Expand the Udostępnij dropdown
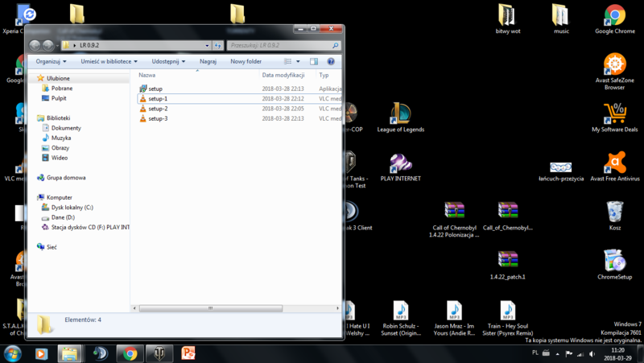The height and width of the screenshot is (363, 644). [168, 61]
